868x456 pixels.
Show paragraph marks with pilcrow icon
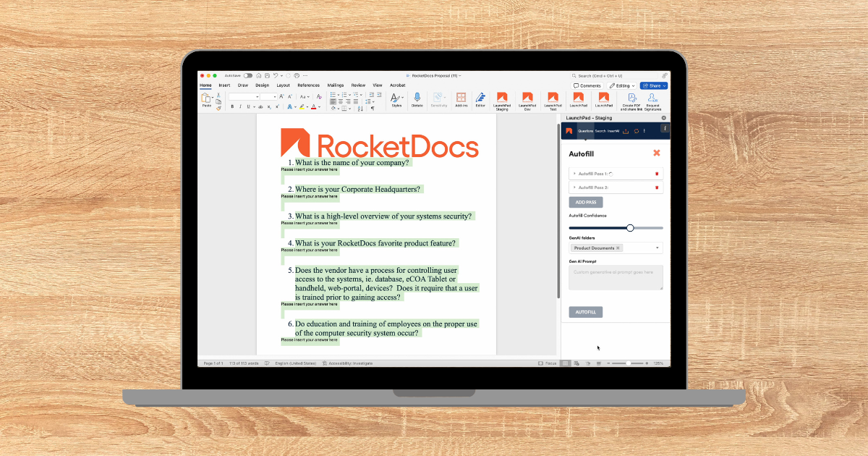click(x=373, y=108)
